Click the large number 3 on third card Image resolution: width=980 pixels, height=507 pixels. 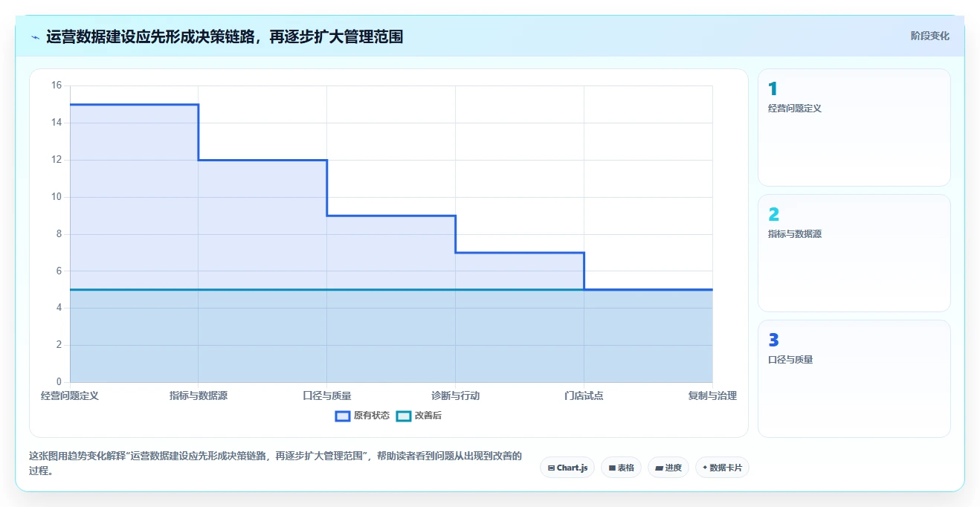coord(773,340)
